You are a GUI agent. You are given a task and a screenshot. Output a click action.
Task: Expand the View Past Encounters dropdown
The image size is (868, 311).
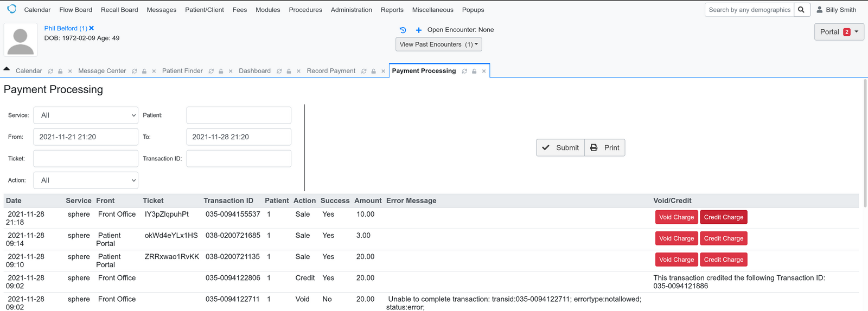(x=438, y=44)
